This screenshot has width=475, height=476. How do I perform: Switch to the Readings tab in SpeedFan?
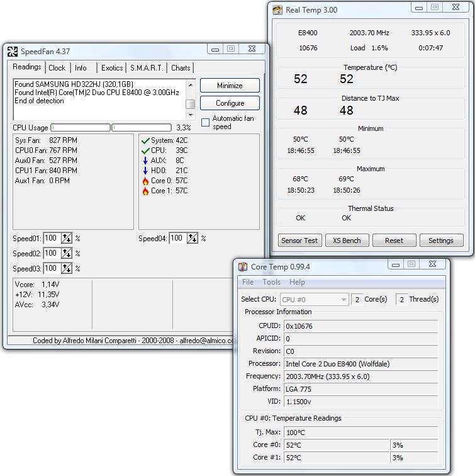coord(27,67)
